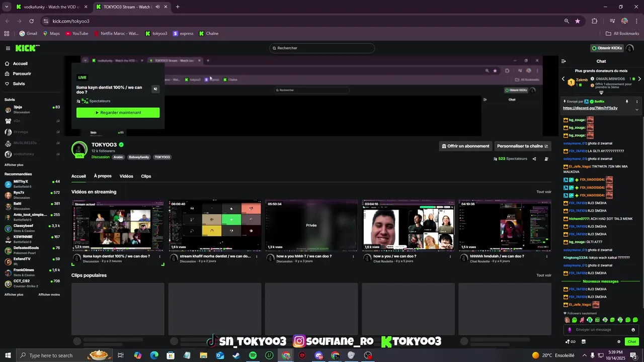The height and width of the screenshot is (362, 644).
Task: Open Windows Start menu
Action: tap(8, 355)
